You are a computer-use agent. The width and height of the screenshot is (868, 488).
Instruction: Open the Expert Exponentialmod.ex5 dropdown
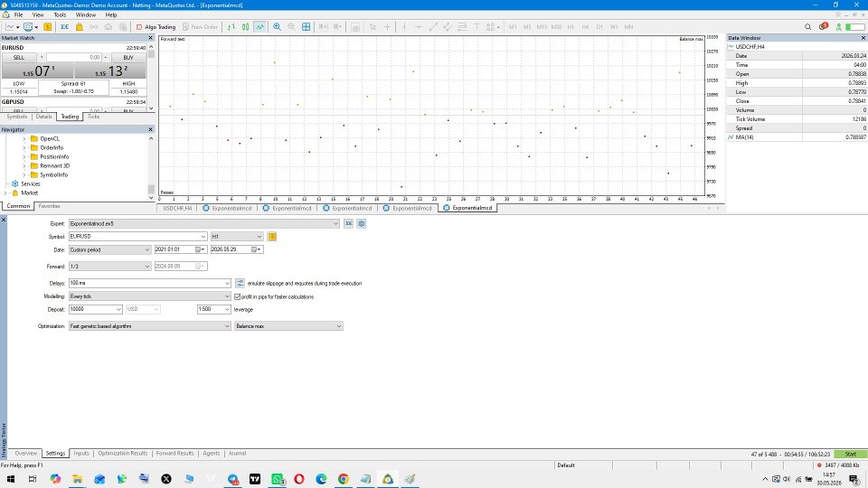[335, 223]
